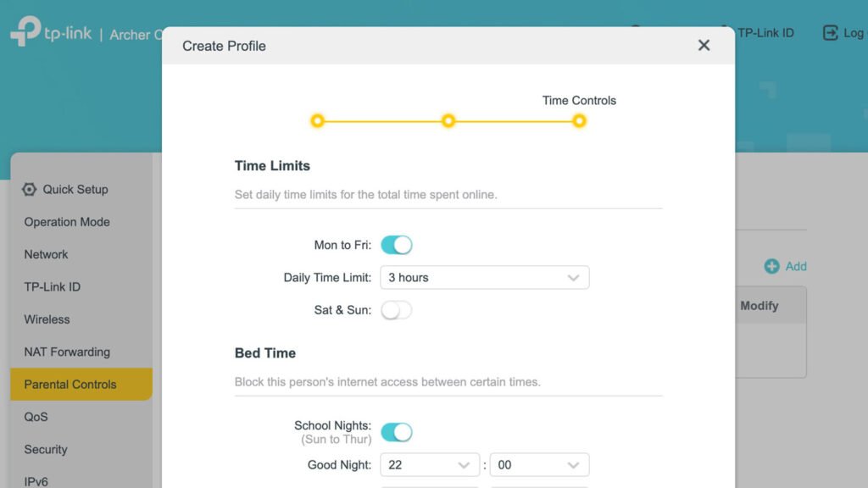Open the Good Night minutes dropdown
This screenshot has width=868, height=488.
pos(539,464)
